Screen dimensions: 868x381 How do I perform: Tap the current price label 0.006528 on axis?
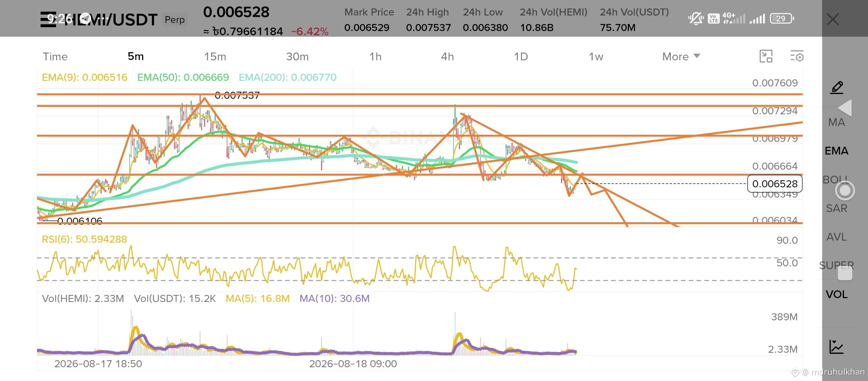tap(775, 184)
